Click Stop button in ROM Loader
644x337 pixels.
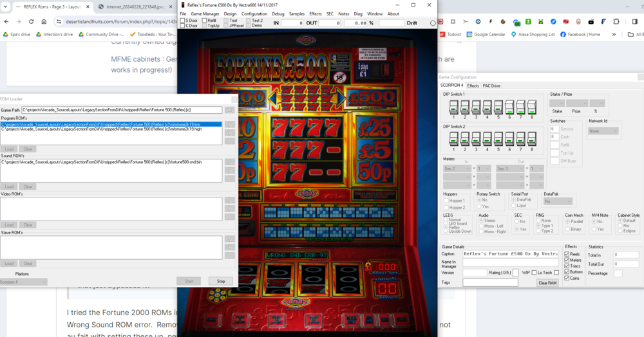pos(221,281)
